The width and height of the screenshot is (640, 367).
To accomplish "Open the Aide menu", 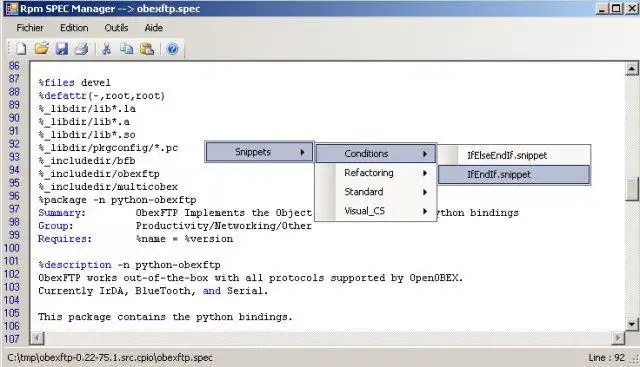I will click(x=154, y=28).
